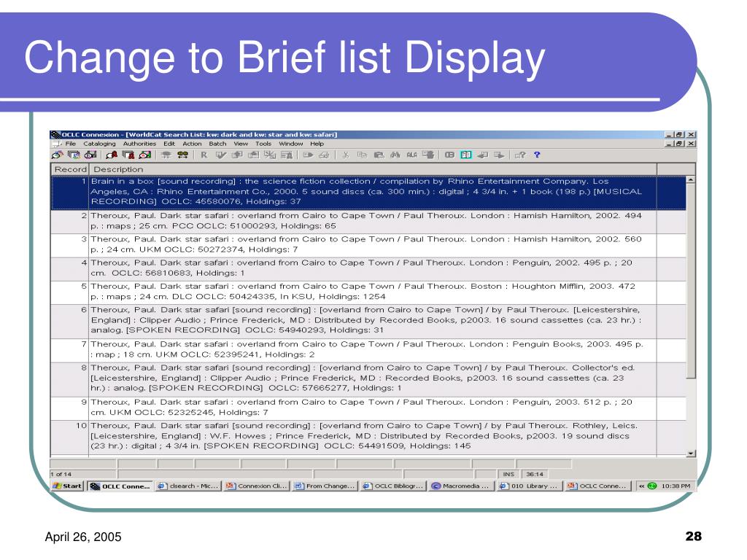
Task: Click the MARC field help toolbar icon
Action: coord(449,155)
